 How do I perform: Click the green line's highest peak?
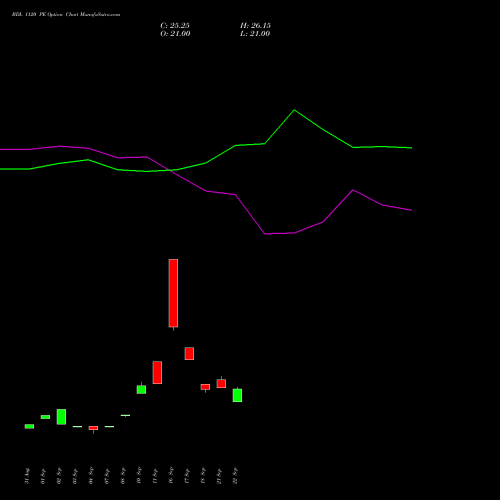tap(294, 110)
